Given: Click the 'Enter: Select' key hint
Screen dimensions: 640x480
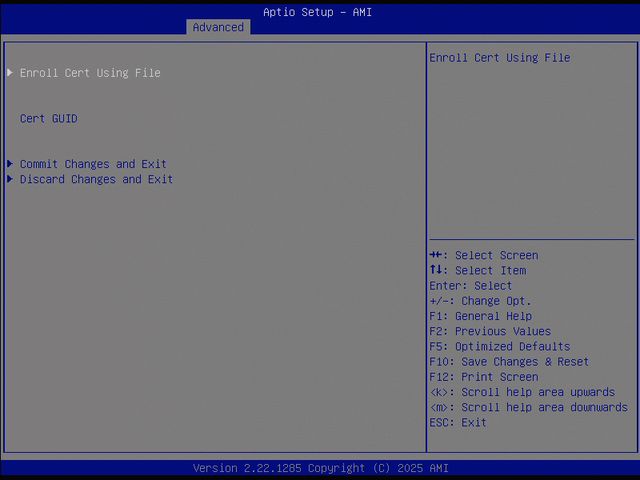Looking at the screenshot, I should coord(470,286).
